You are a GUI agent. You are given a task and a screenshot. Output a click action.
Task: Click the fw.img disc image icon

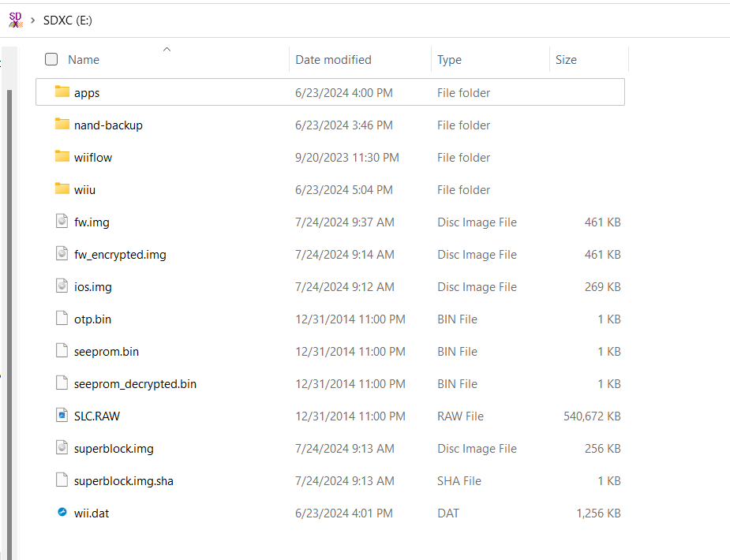62,221
